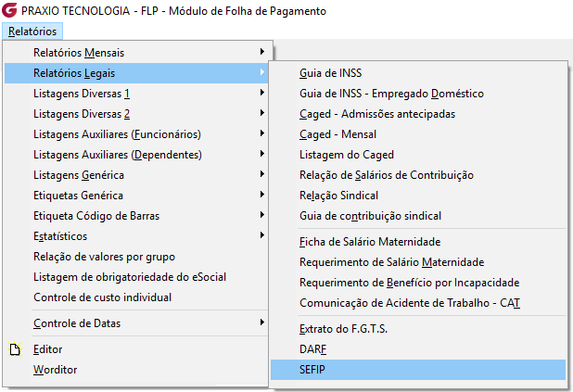The width and height of the screenshot is (573, 392).
Task: Open Listagens Diversas 2 submenu
Action: point(136,114)
